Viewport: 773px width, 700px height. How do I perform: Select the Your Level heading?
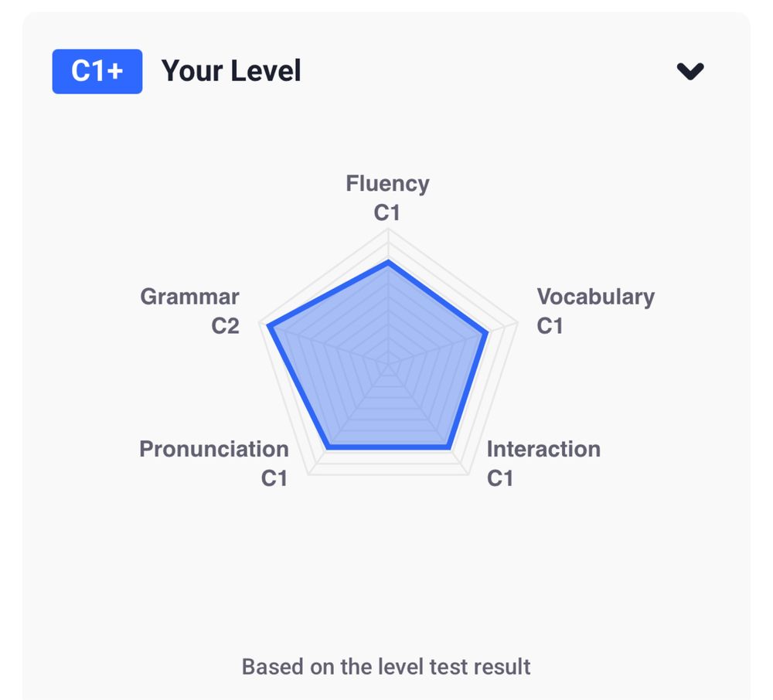[x=231, y=71]
